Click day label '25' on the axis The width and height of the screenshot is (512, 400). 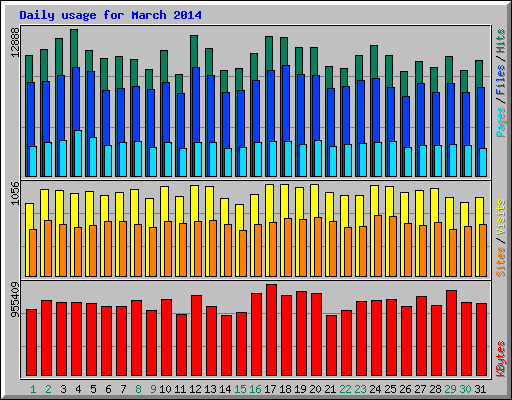pos(390,389)
